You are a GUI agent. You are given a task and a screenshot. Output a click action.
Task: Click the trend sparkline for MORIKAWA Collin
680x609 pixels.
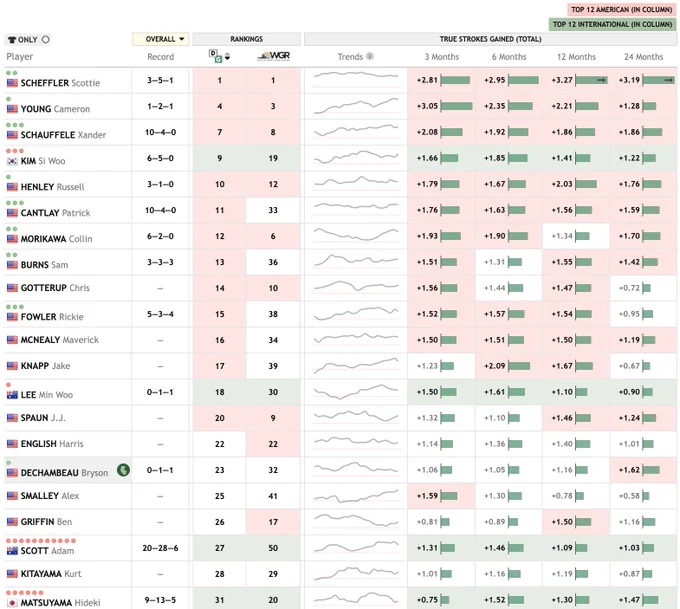pyautogui.click(x=356, y=235)
